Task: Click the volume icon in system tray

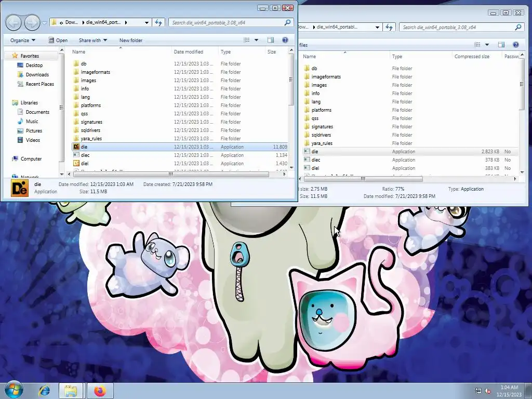Action: click(x=488, y=391)
